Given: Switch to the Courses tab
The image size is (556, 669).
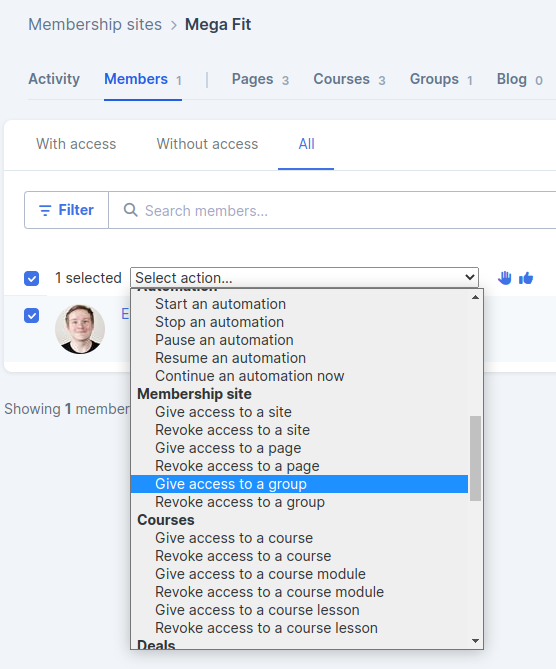Looking at the screenshot, I should click(x=349, y=79).
